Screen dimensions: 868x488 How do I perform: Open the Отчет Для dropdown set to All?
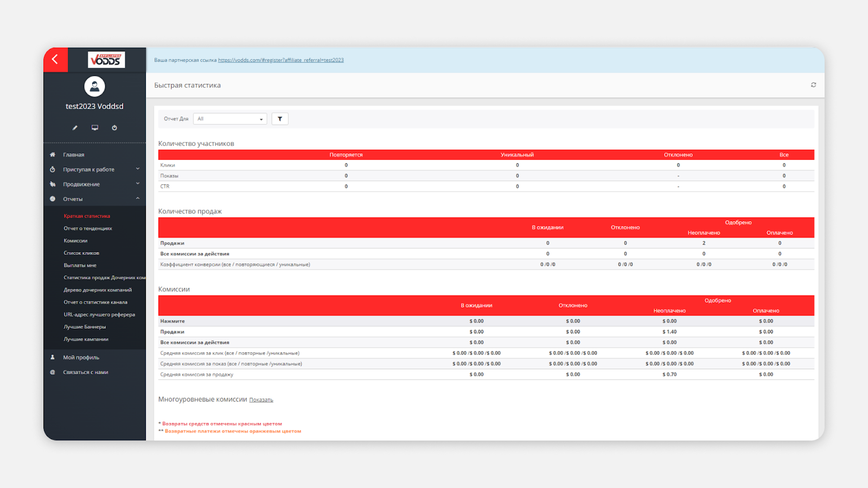tap(230, 119)
